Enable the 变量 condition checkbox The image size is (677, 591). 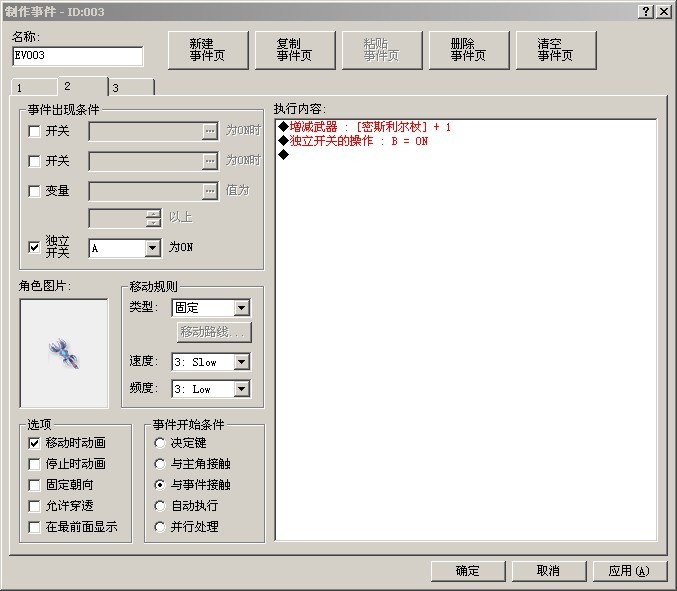(34, 191)
